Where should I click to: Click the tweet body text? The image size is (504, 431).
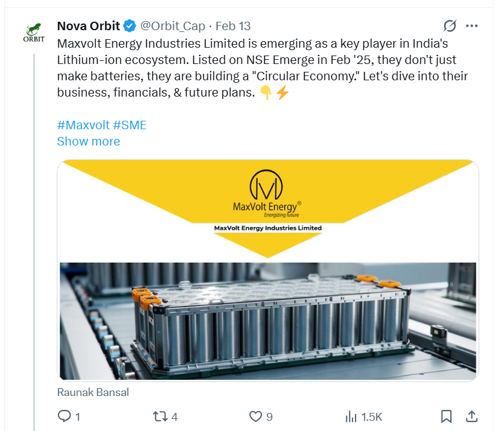(x=254, y=69)
